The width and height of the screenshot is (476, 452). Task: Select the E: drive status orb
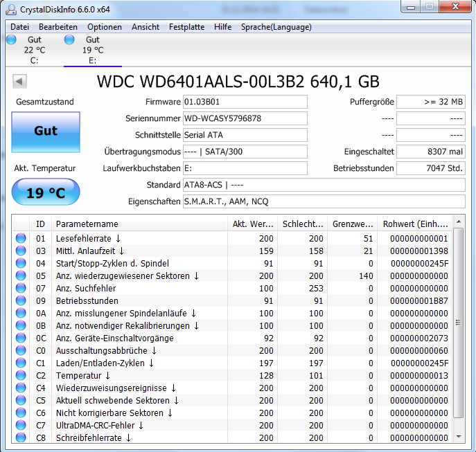tap(69, 39)
